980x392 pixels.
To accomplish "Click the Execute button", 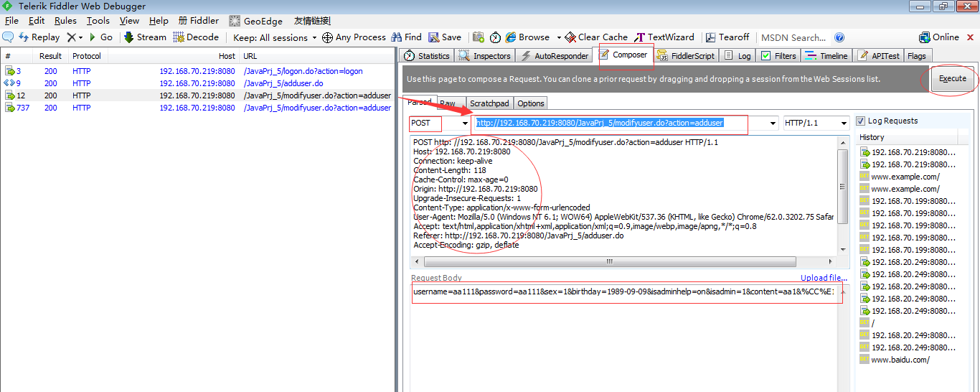I will [x=953, y=78].
